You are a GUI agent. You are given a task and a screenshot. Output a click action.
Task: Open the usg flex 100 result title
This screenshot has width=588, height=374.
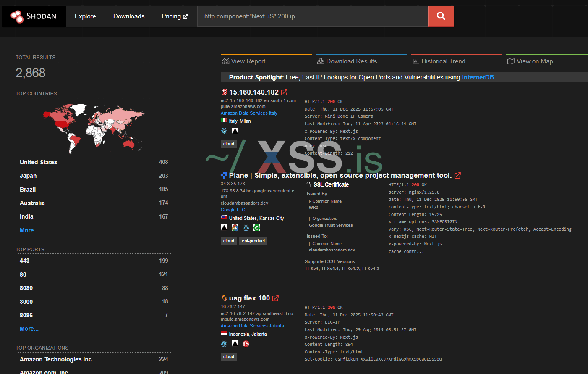(249, 298)
